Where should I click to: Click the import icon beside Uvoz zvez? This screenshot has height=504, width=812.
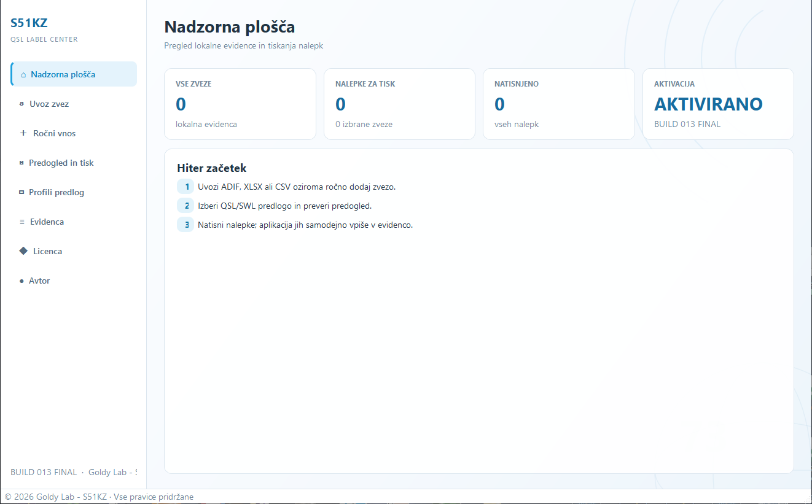[21, 104]
